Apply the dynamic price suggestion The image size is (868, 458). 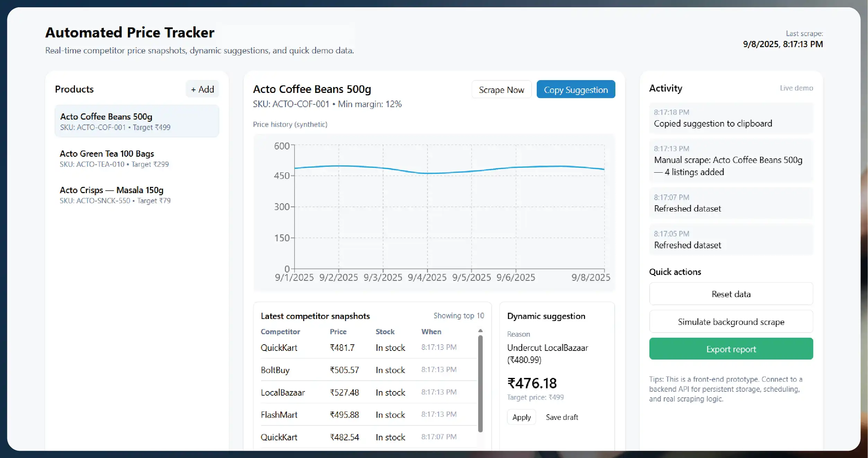521,417
